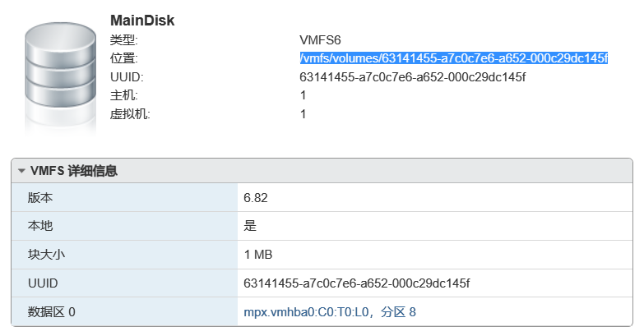Click the 类型 label

point(124,39)
